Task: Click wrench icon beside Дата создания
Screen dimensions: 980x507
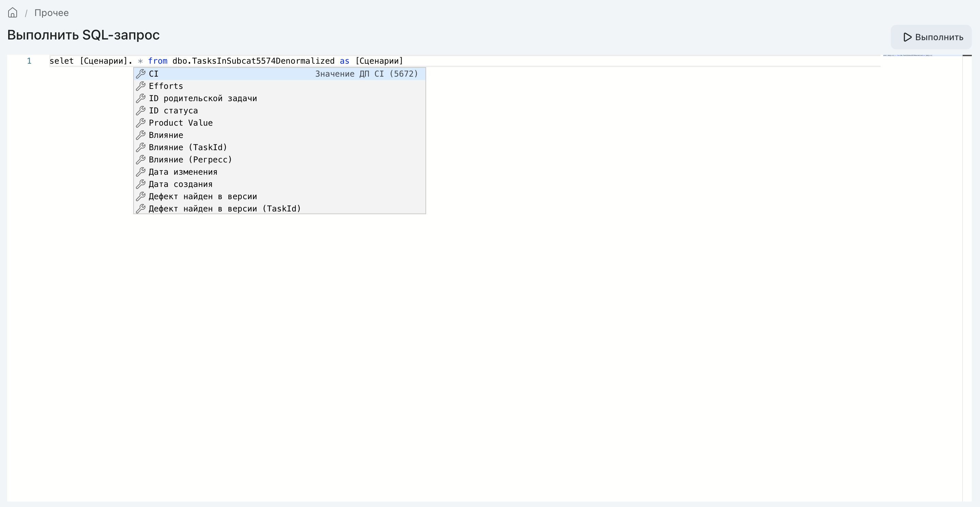Action: pyautogui.click(x=141, y=184)
